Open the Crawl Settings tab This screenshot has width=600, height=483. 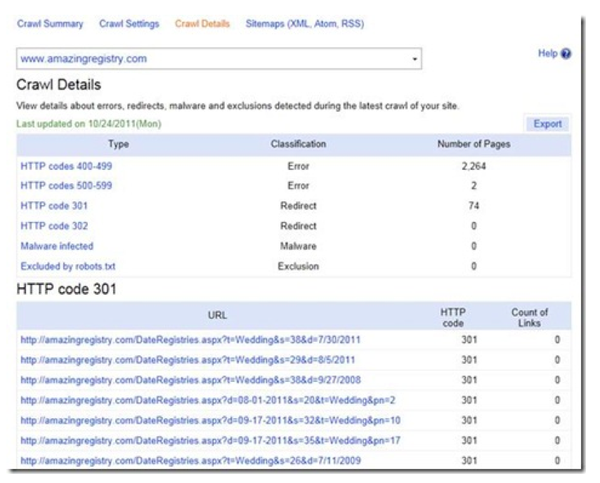click(x=129, y=24)
